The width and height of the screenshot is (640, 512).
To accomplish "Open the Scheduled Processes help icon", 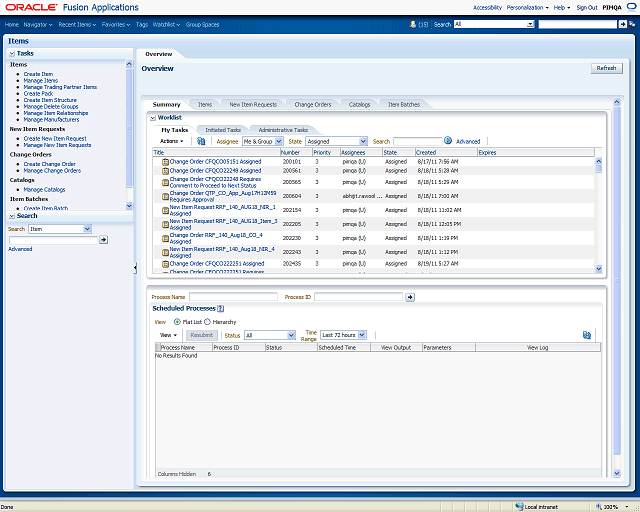I will click(220, 309).
